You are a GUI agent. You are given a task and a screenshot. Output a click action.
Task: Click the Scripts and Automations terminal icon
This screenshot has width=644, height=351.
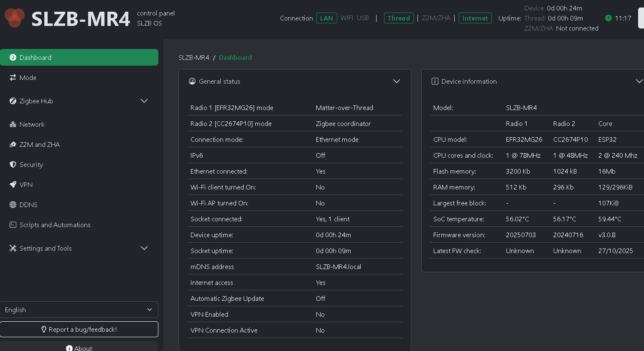[13, 225]
